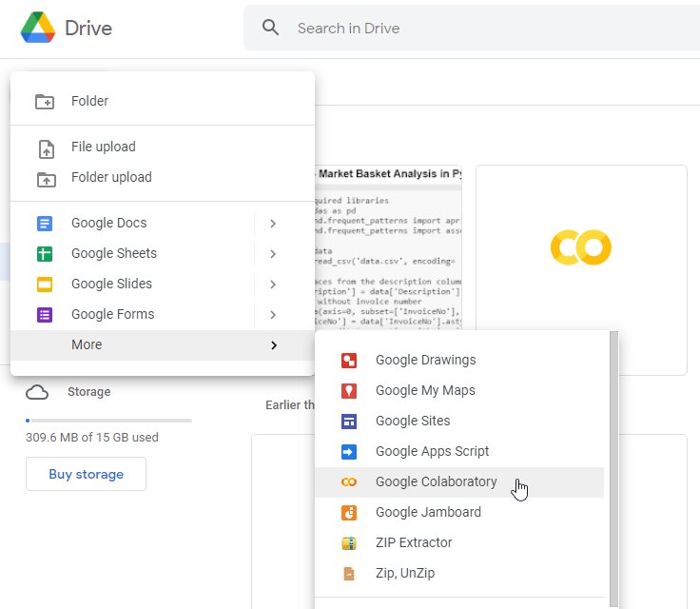The image size is (700, 609).
Task: Open the Storage link in sidebar
Action: [x=88, y=391]
